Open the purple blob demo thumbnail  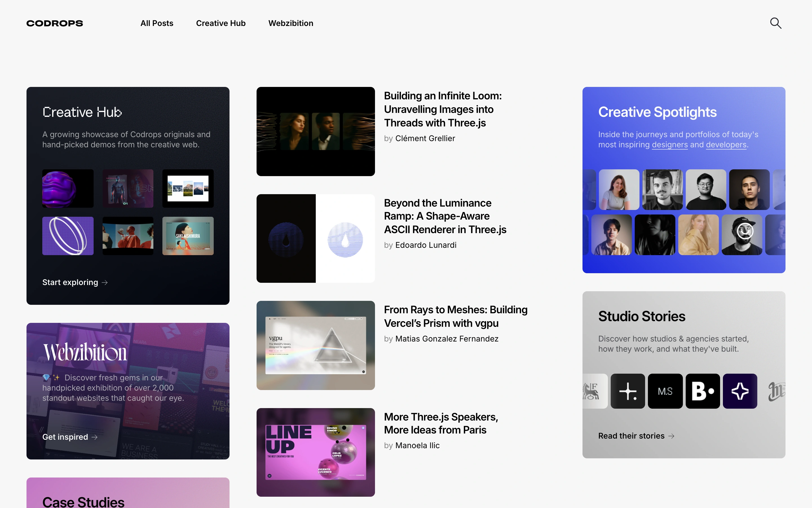[68, 189]
